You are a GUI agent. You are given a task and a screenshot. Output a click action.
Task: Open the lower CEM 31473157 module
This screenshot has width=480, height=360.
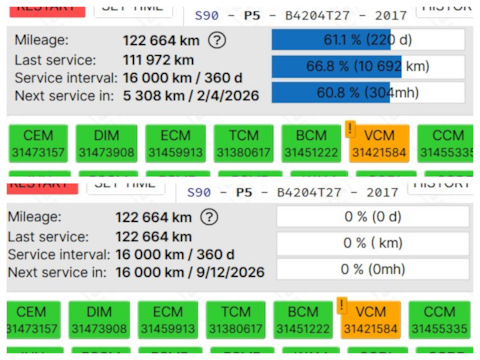pyautogui.click(x=34, y=320)
